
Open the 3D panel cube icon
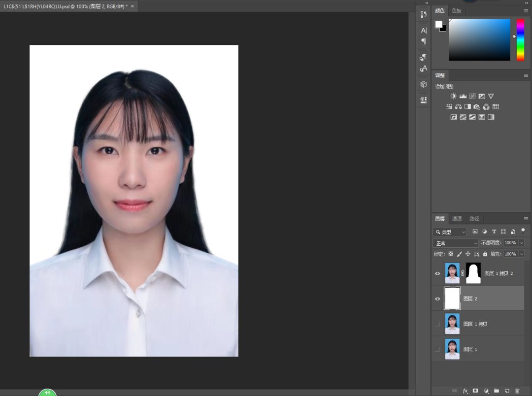coord(423,84)
